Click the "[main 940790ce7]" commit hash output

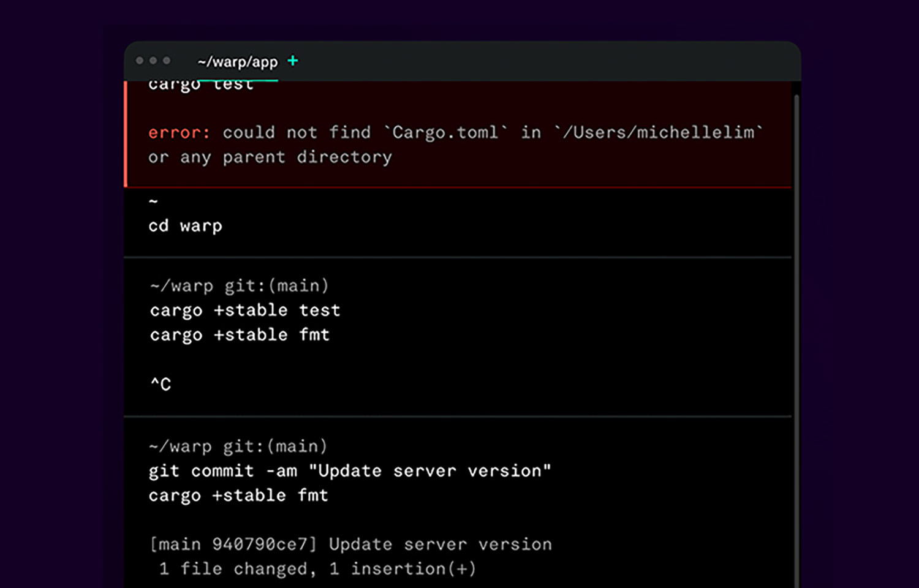click(233, 545)
